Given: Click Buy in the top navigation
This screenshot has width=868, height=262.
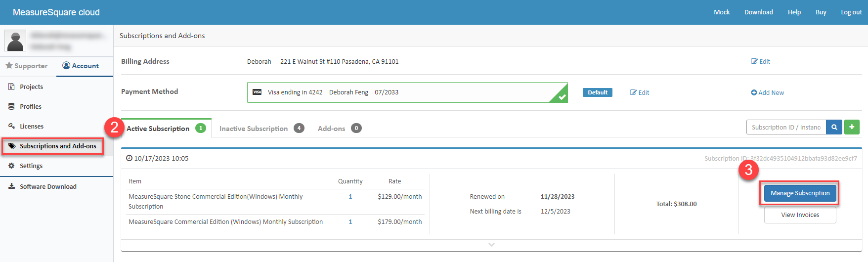Looking at the screenshot, I should pos(821,12).
